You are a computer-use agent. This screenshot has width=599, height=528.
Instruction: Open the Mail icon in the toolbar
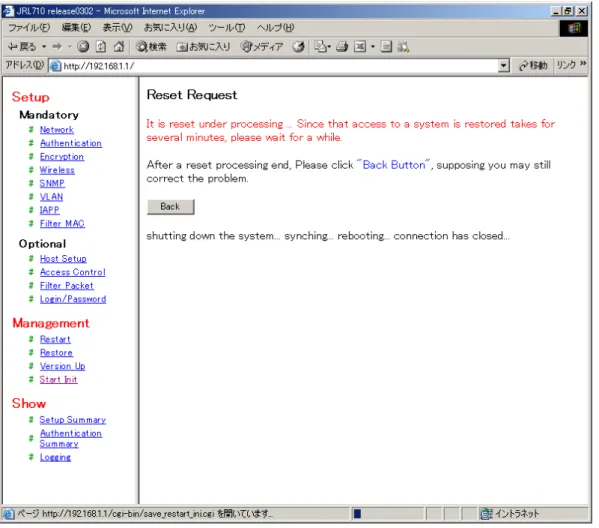(x=321, y=47)
